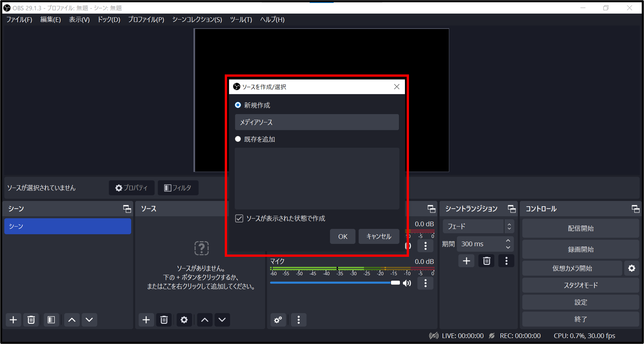Screen dimensions: 644x344
Task: Click the 録画開始 button
Action: point(580,249)
